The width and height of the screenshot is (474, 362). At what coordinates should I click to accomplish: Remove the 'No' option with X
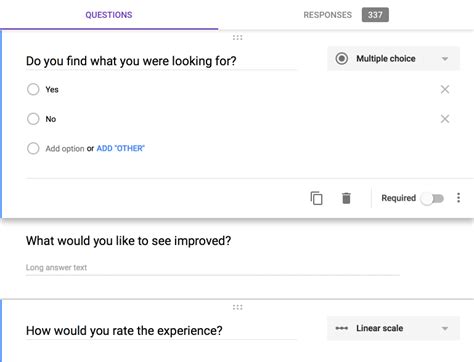click(445, 119)
